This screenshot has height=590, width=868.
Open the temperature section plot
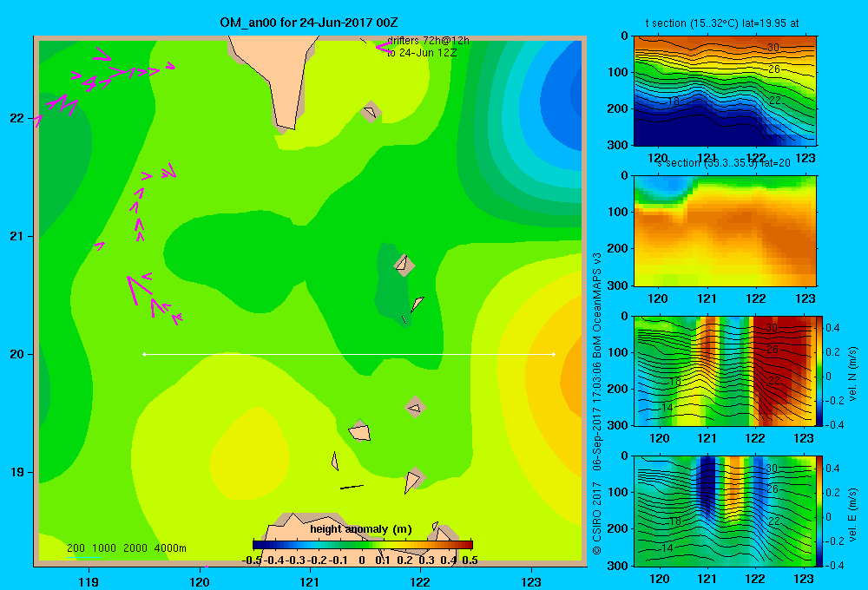725,91
